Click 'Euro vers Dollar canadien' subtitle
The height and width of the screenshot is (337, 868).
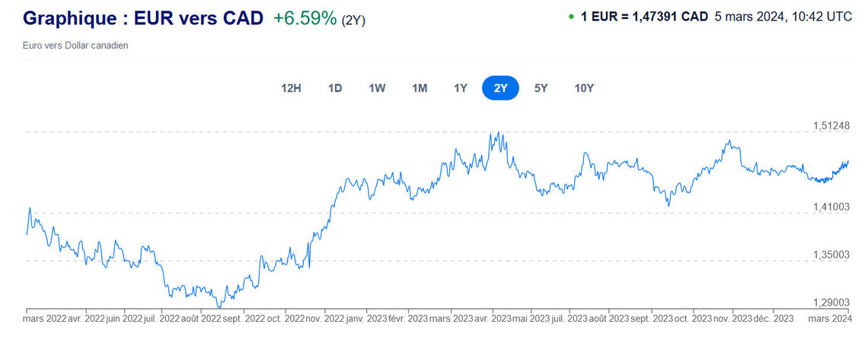point(75,46)
